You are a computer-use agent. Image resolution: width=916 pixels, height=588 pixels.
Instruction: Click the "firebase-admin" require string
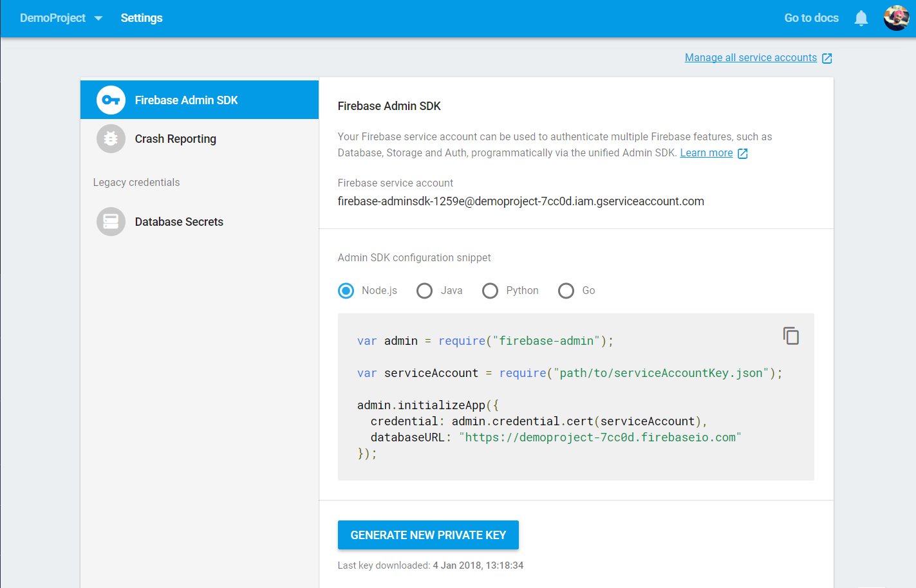click(547, 341)
